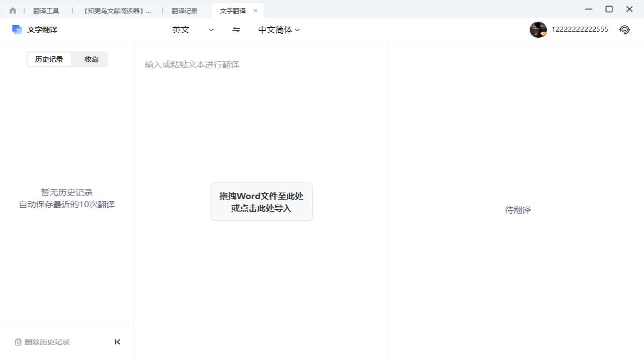
Task: Open the 翻译工具 tab
Action: click(x=46, y=10)
